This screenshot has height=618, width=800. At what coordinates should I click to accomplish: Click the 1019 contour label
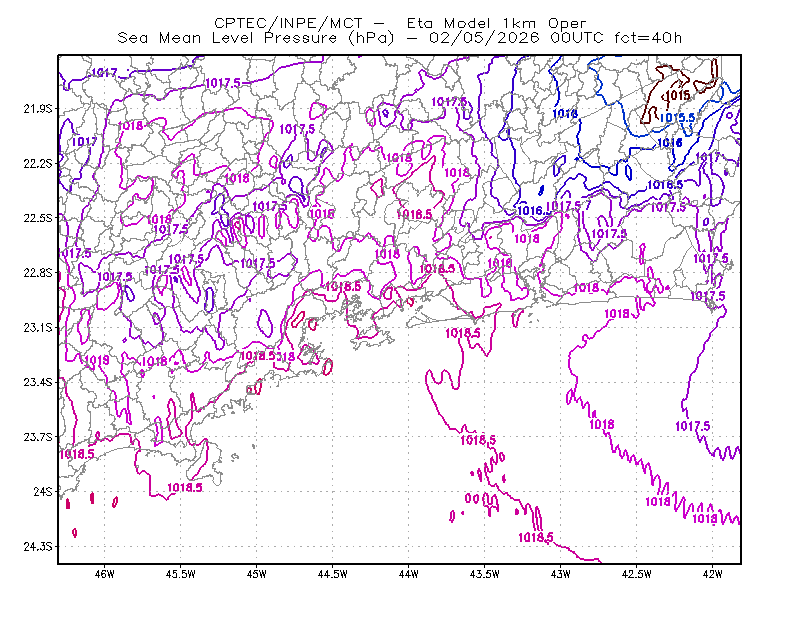97,360
